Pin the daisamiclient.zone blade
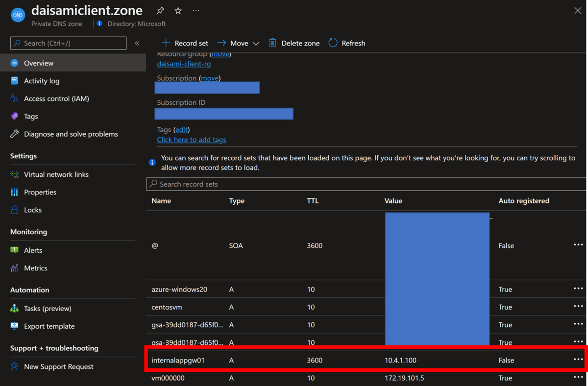This screenshot has height=386, width=588. point(160,10)
